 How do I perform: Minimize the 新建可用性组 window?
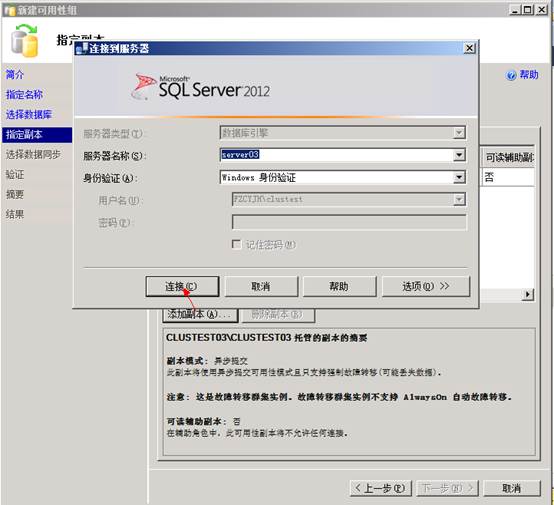pos(515,10)
